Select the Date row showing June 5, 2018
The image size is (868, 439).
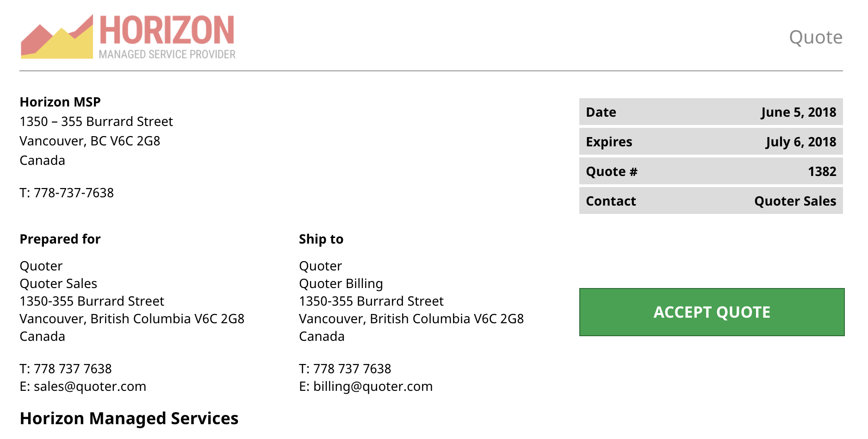pos(711,112)
